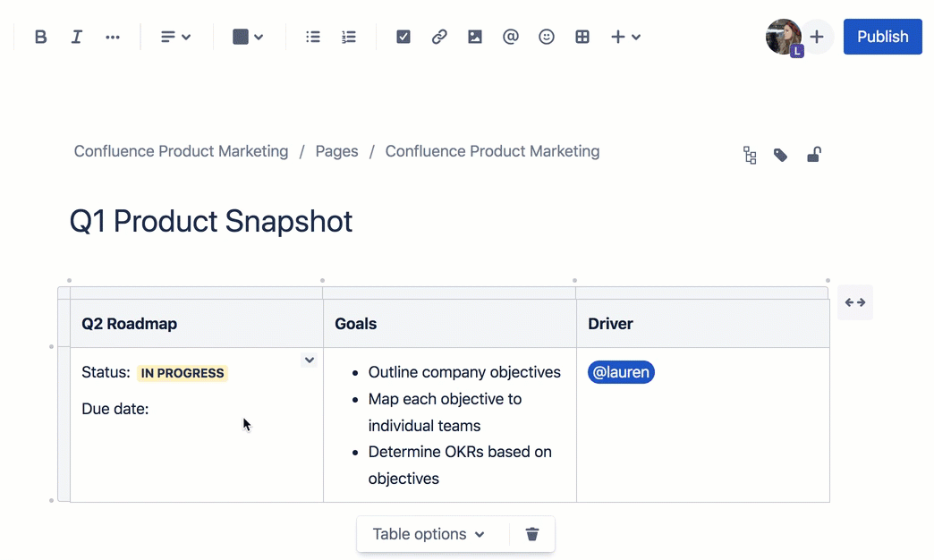The height and width of the screenshot is (560, 934).
Task: Click the 'Outline company objectives' bullet
Action: [464, 372]
